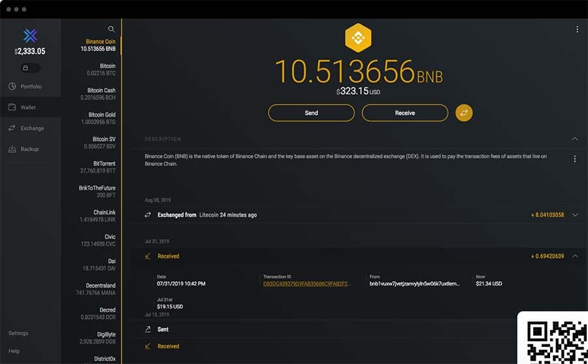
Task: Open the asset search magnifier icon
Action: click(x=111, y=29)
